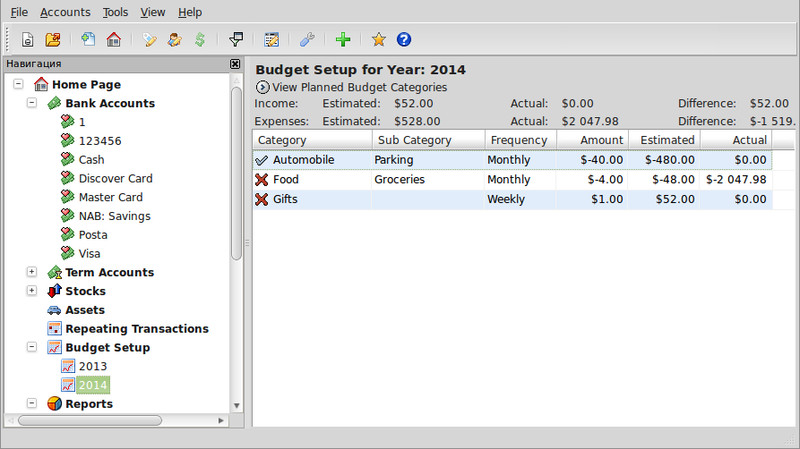Open the Transaction Filter funnel icon

click(236, 39)
